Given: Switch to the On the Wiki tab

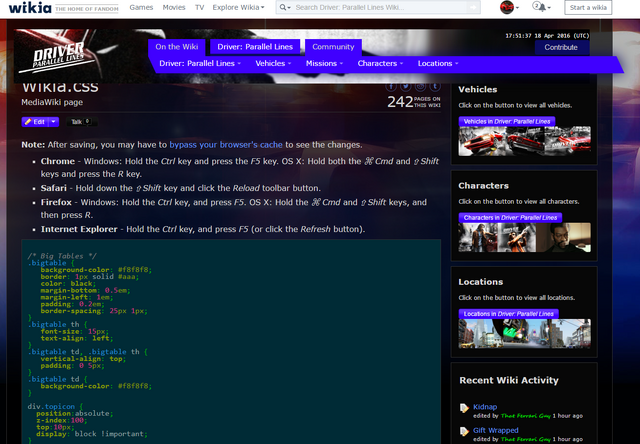Looking at the screenshot, I should (x=177, y=47).
